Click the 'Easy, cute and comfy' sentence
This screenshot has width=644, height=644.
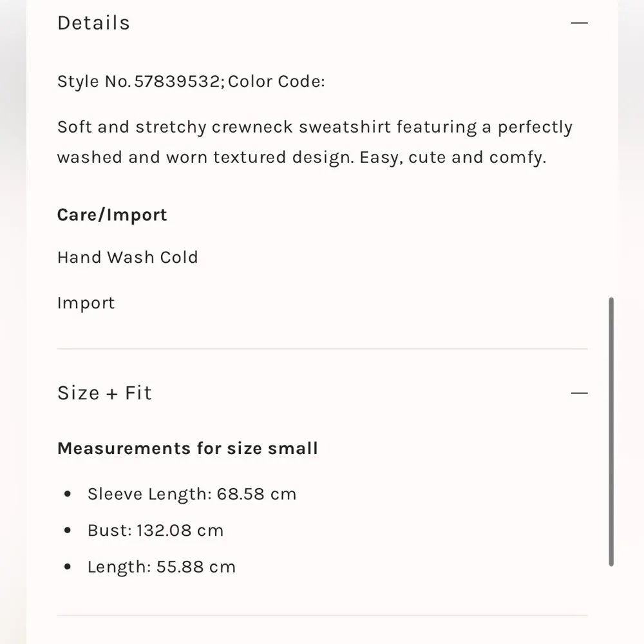(452, 158)
